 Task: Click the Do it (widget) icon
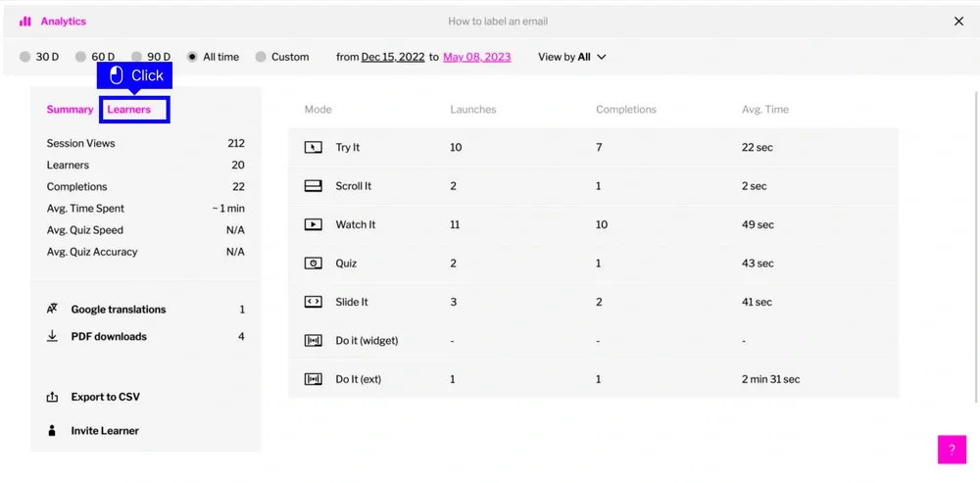tap(314, 341)
